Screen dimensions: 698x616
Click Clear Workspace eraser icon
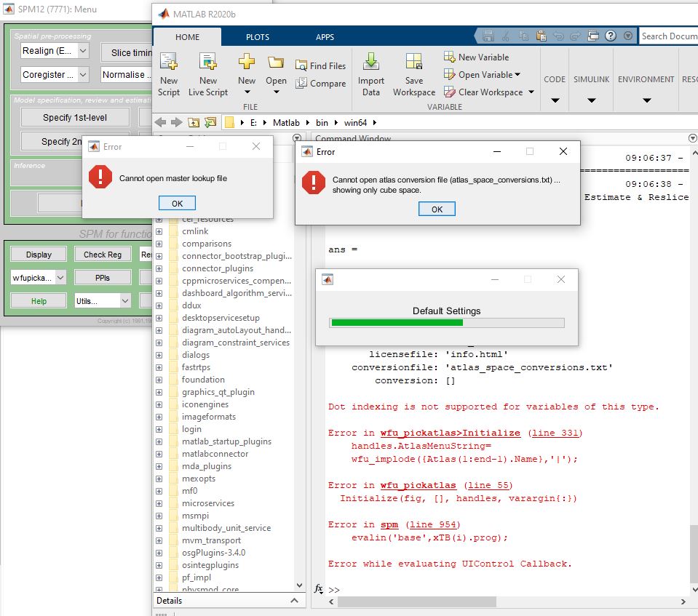[450, 92]
